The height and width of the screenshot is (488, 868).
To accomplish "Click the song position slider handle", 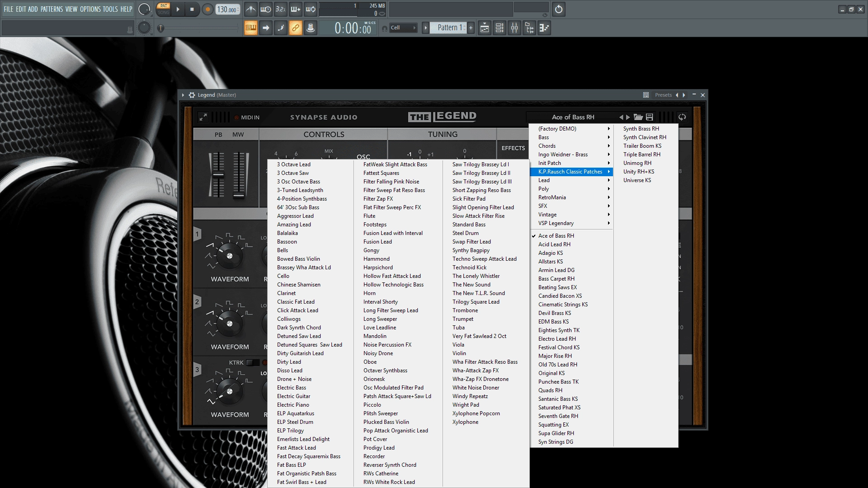I will pyautogui.click(x=160, y=28).
